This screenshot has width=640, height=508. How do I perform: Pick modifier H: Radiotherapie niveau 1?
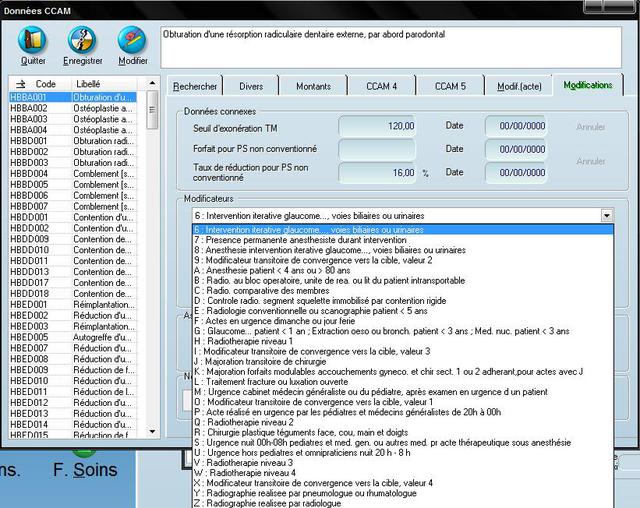point(260,340)
